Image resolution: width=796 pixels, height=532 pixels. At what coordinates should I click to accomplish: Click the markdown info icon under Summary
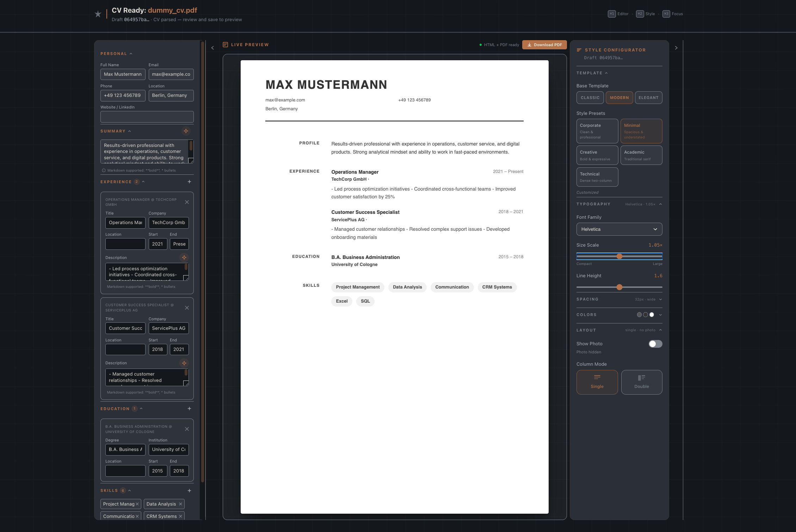[104, 171]
